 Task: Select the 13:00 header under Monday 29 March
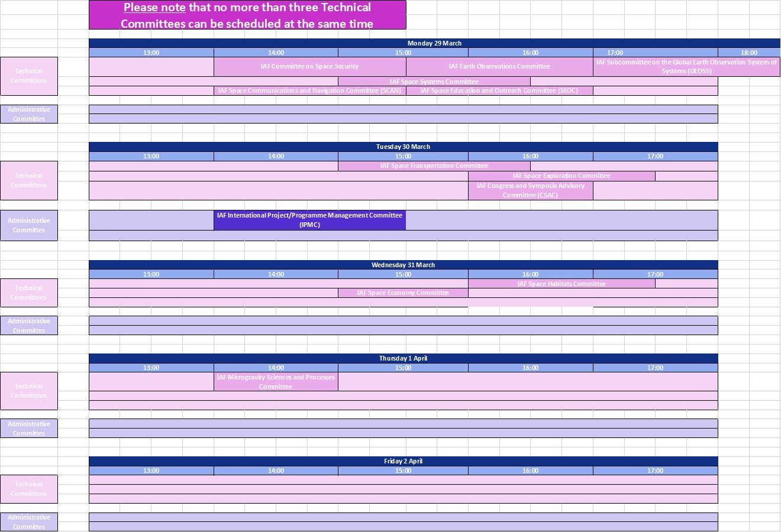coord(151,53)
